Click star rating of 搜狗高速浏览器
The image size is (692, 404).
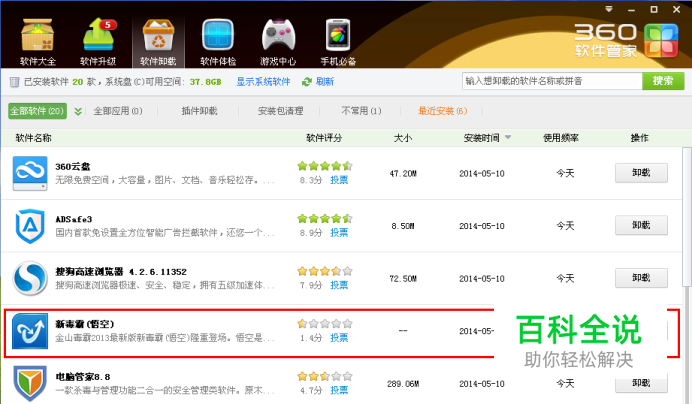325,271
